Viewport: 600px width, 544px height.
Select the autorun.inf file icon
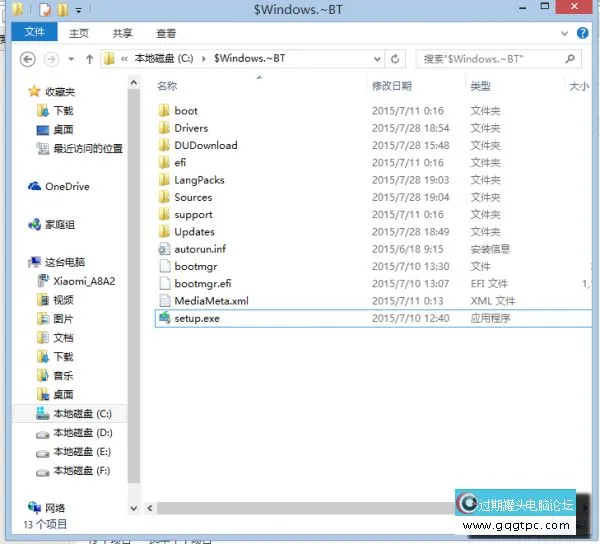click(164, 249)
